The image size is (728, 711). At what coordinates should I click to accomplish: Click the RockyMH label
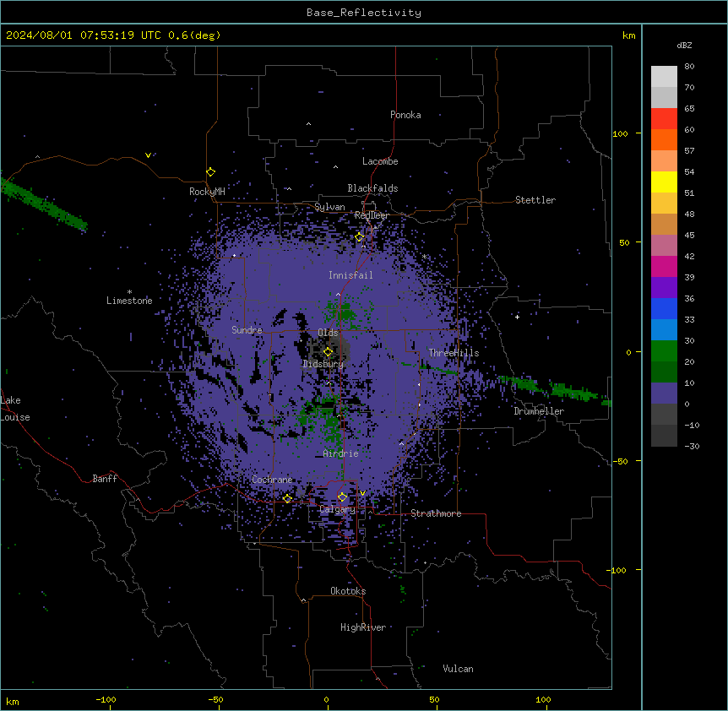click(x=207, y=192)
